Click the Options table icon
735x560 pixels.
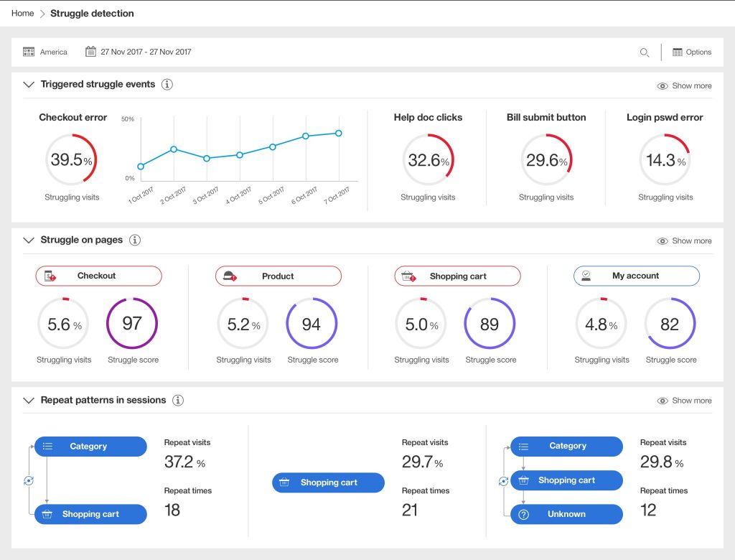click(678, 52)
